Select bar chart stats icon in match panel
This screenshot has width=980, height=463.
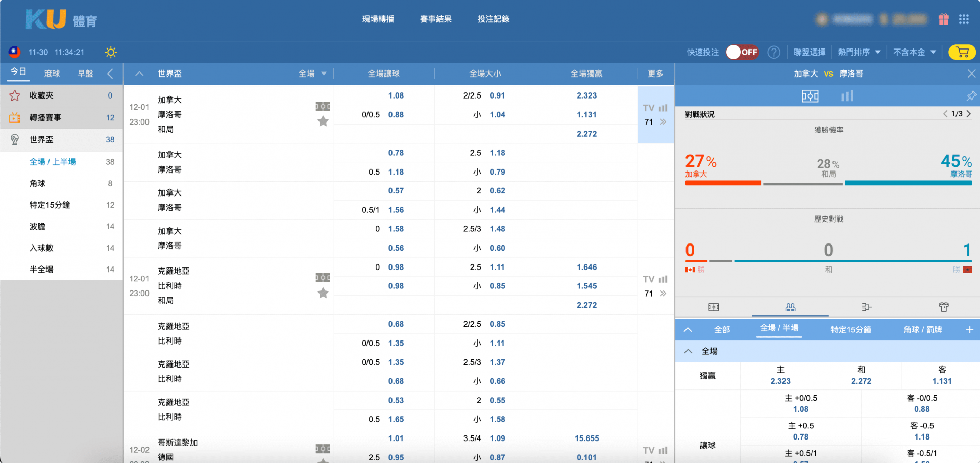click(x=847, y=96)
